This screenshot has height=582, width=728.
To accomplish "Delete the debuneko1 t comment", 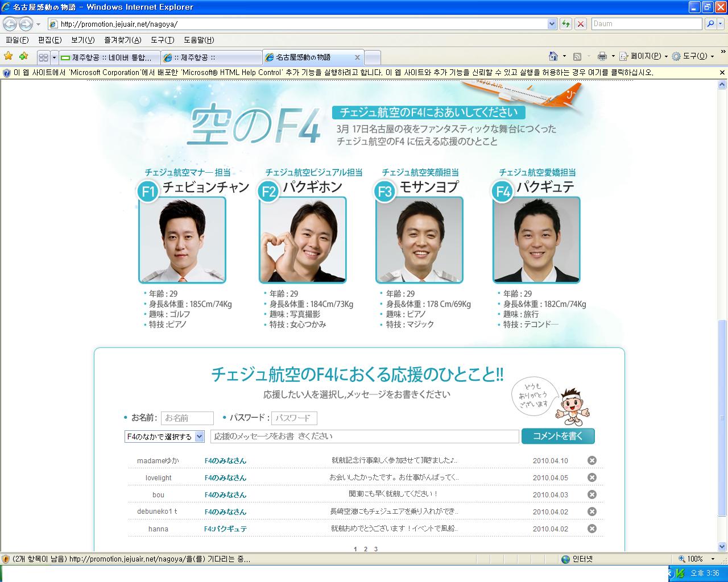I will click(591, 512).
